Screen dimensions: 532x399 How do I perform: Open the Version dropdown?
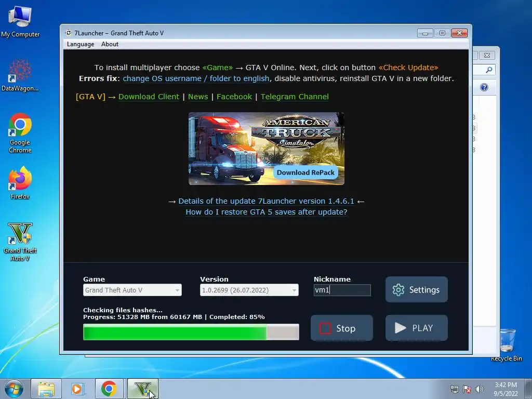pos(249,290)
